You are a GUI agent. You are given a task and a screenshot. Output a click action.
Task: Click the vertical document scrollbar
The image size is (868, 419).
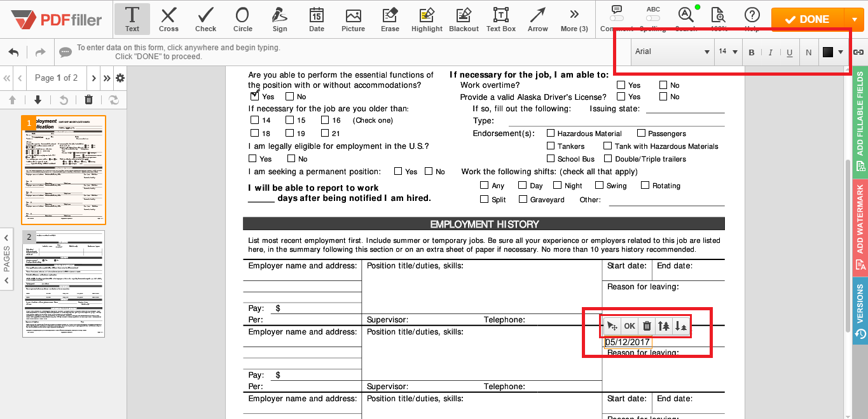tap(848, 245)
